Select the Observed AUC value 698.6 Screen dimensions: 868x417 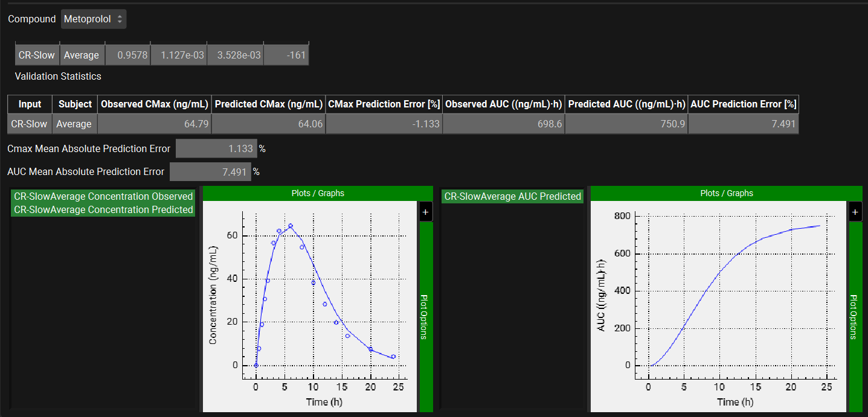pos(504,124)
